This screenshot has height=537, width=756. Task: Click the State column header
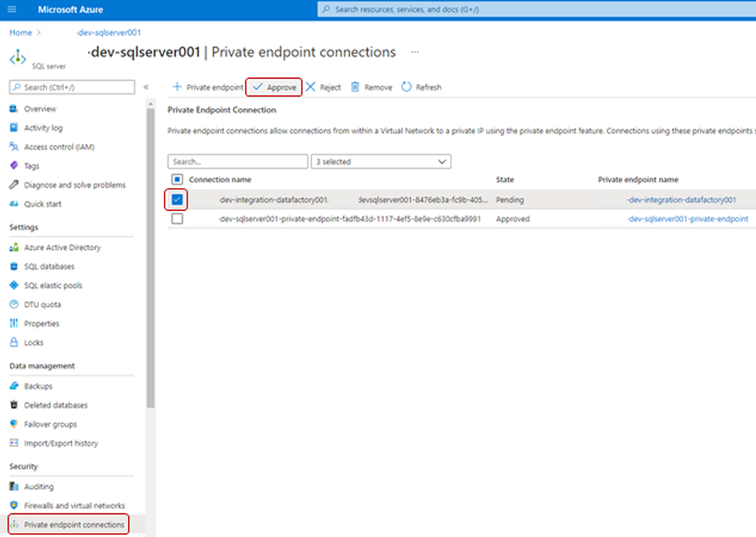505,179
